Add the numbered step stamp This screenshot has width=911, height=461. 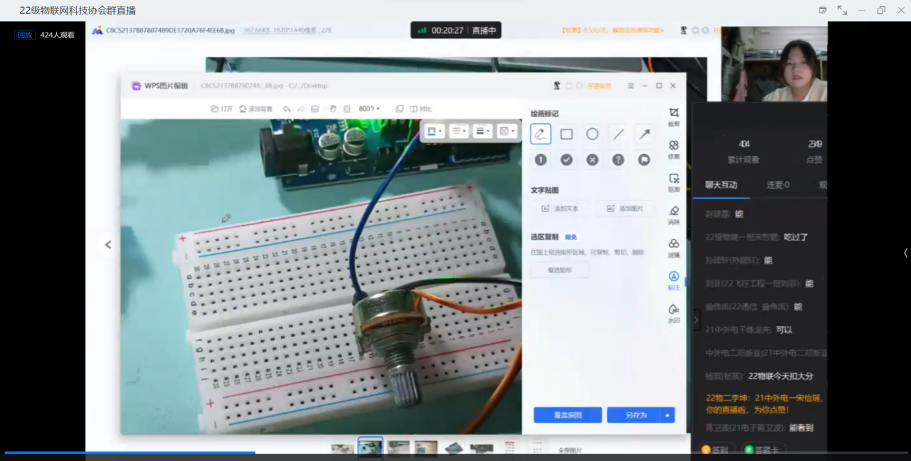(540, 160)
